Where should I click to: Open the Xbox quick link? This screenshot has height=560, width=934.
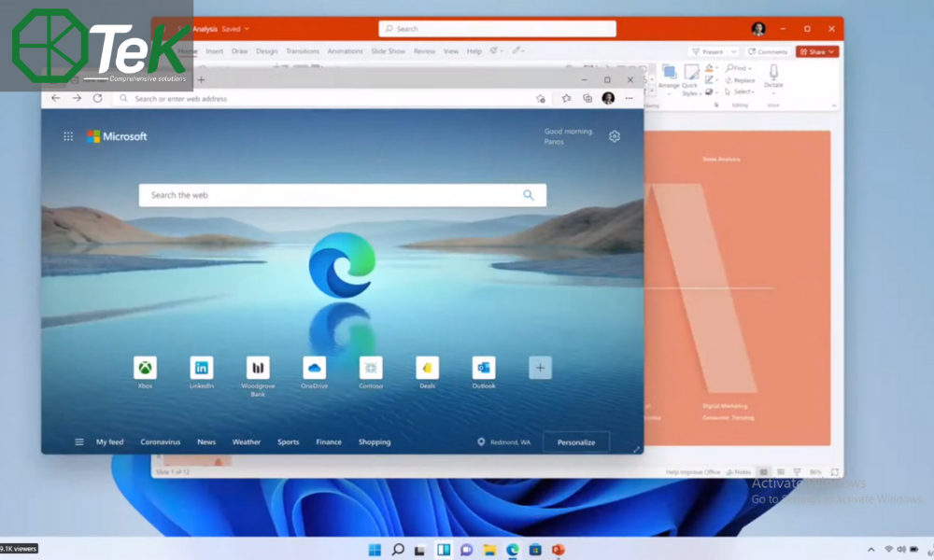tap(145, 368)
